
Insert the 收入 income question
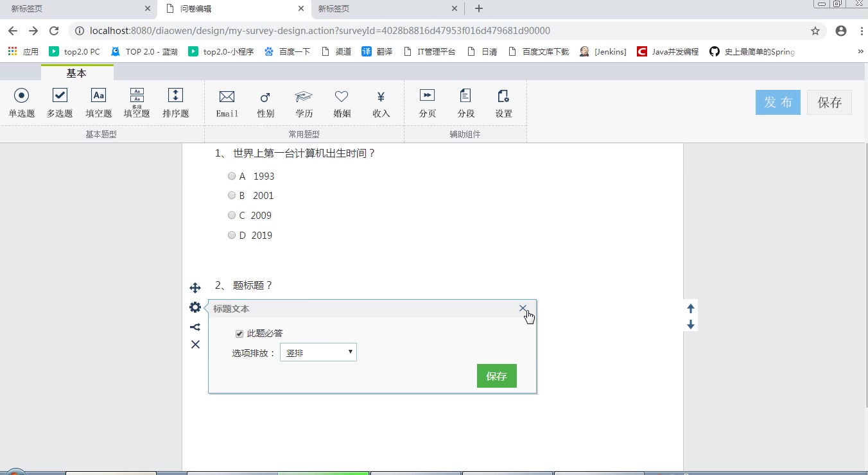pos(381,103)
